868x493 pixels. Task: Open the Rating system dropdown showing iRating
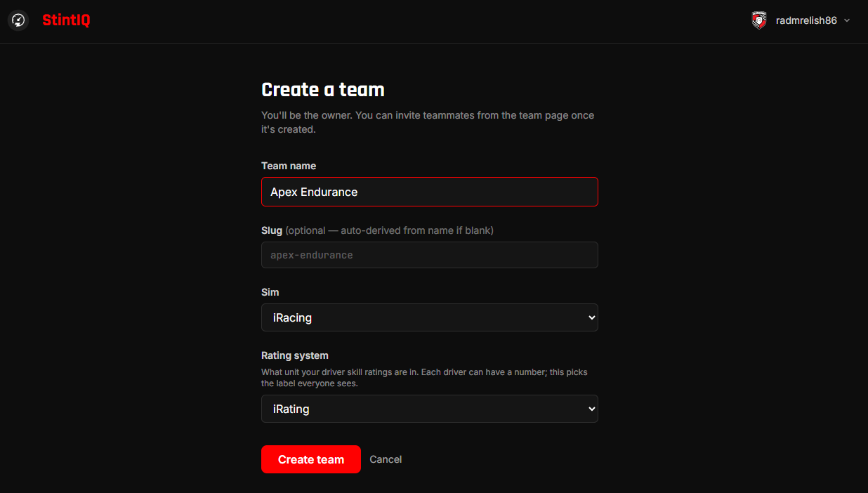(x=430, y=409)
